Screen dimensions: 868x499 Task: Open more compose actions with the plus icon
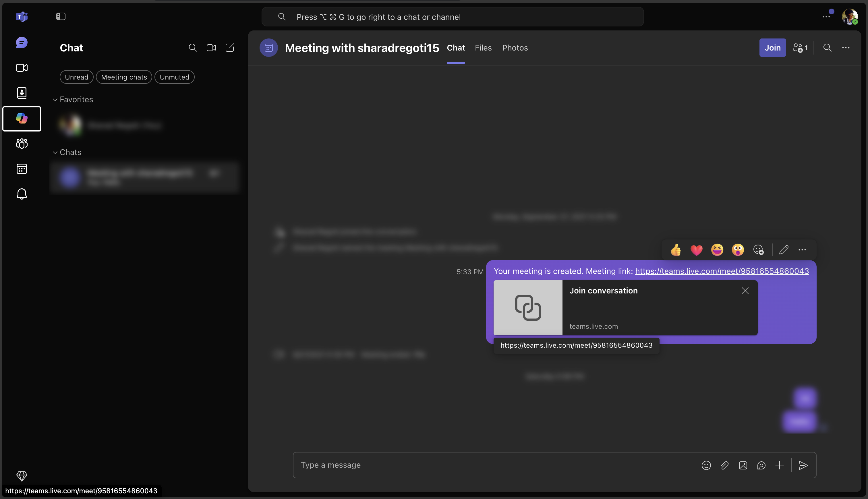tap(780, 465)
